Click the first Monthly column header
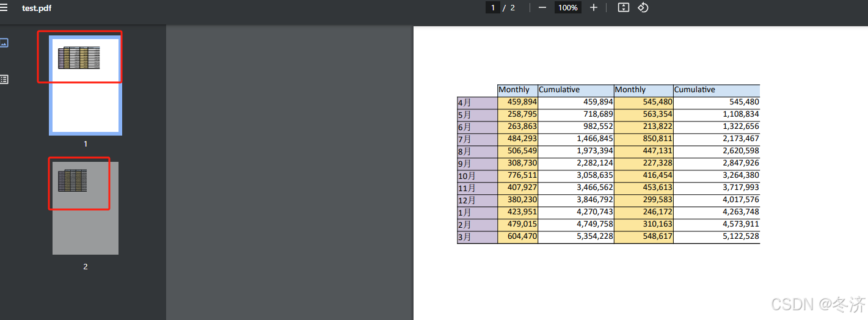This screenshot has width=868, height=320. click(514, 90)
